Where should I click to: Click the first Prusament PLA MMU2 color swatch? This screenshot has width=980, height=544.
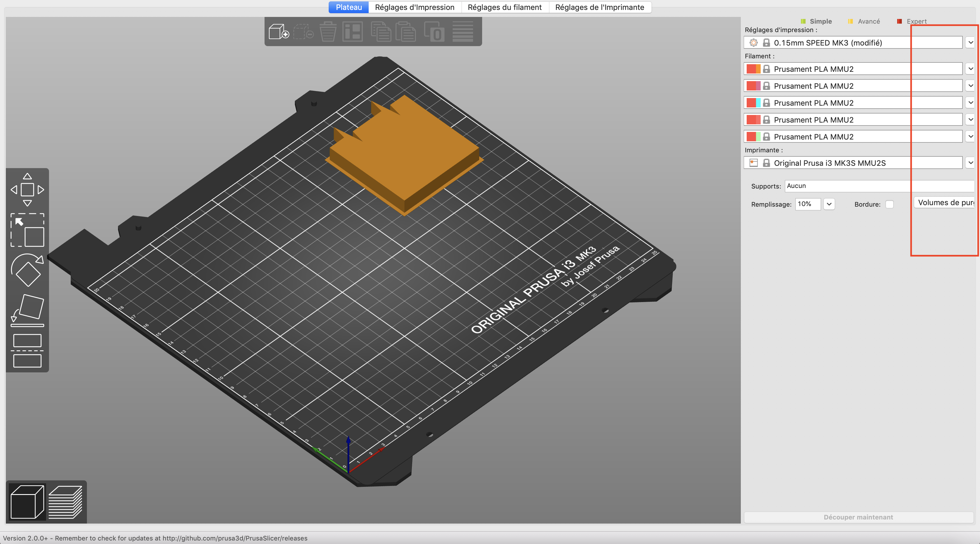pyautogui.click(x=753, y=69)
